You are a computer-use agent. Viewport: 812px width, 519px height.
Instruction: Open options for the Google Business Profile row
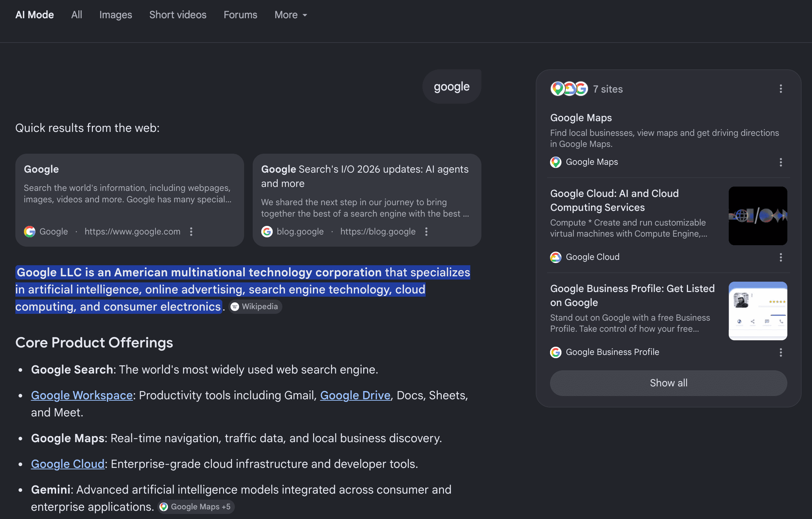click(x=781, y=352)
